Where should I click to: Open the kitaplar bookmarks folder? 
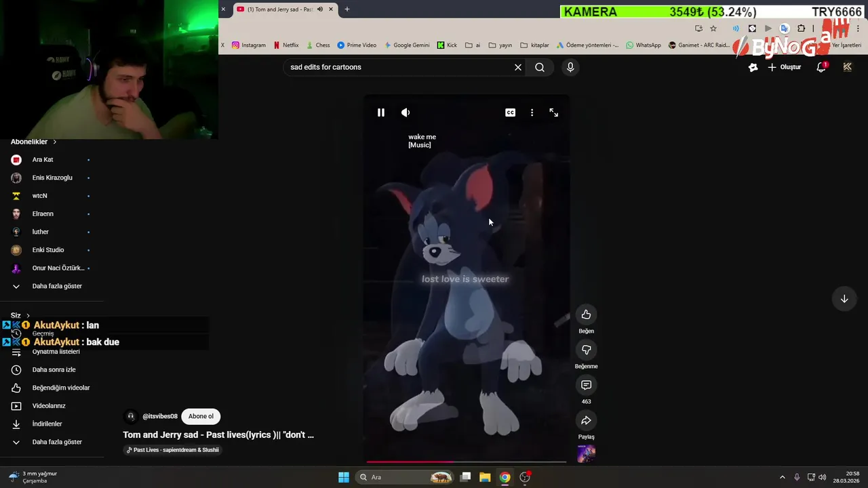click(x=534, y=45)
